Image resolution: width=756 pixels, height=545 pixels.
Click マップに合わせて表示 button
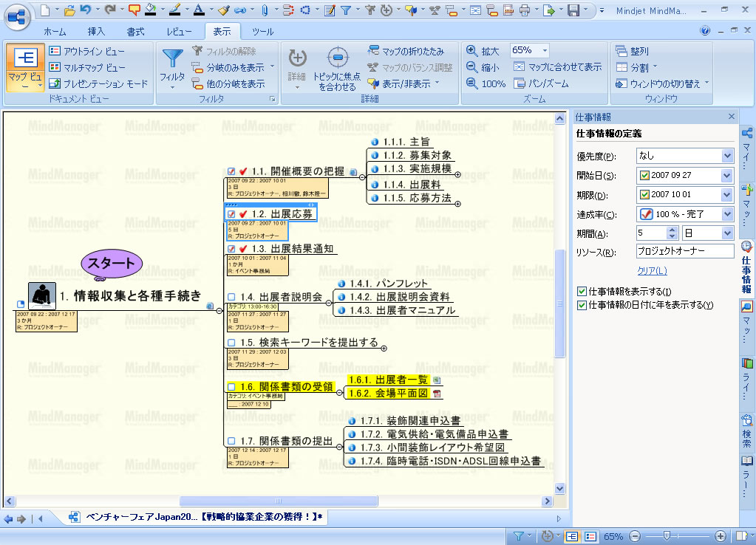pos(558,67)
